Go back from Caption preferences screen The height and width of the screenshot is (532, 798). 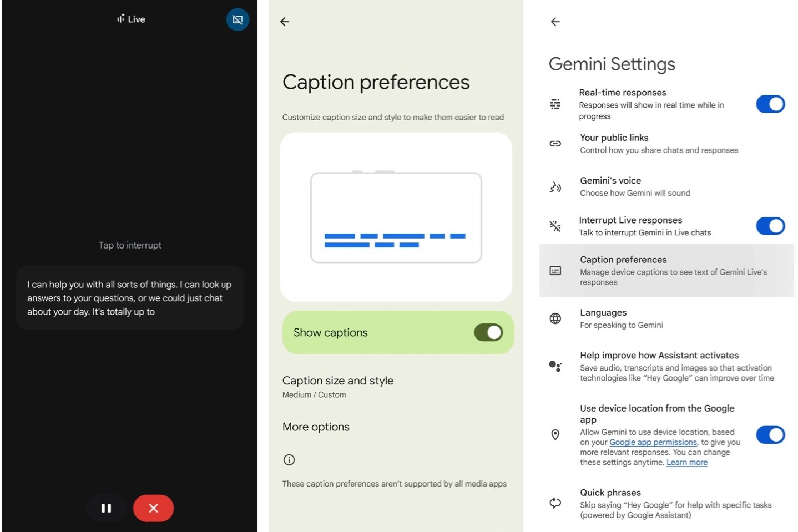coord(285,22)
